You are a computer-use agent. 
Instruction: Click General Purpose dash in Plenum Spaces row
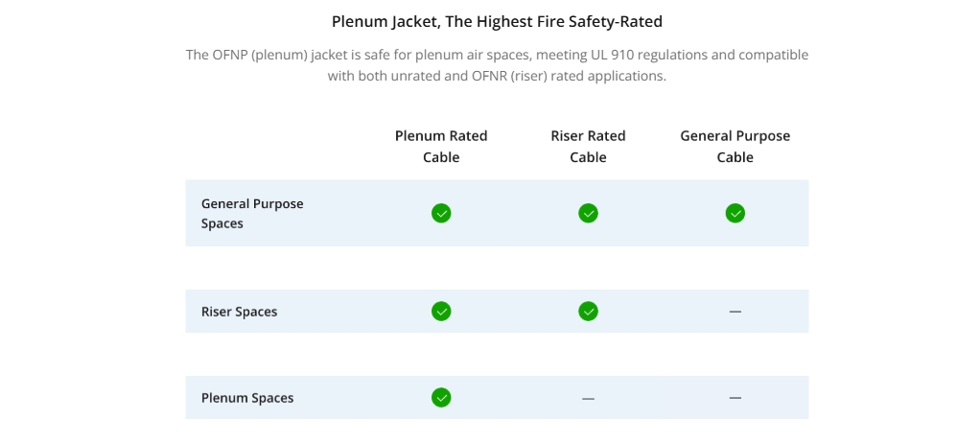[x=735, y=398]
